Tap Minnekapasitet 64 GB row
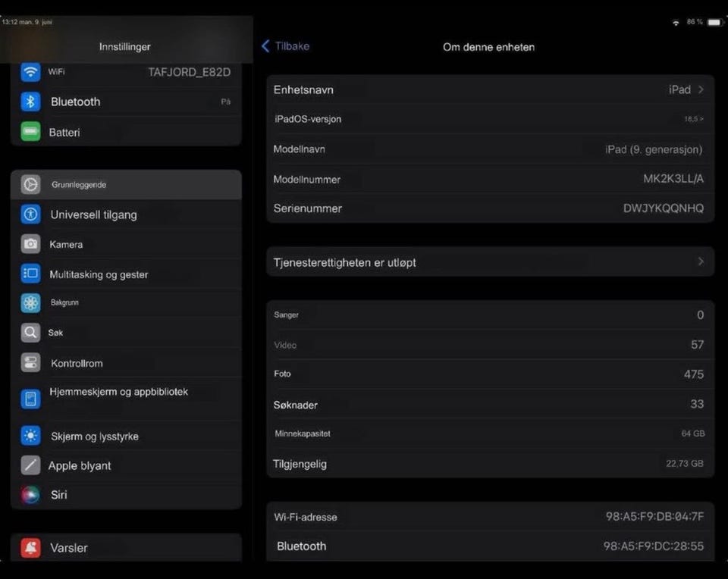 tap(491, 433)
